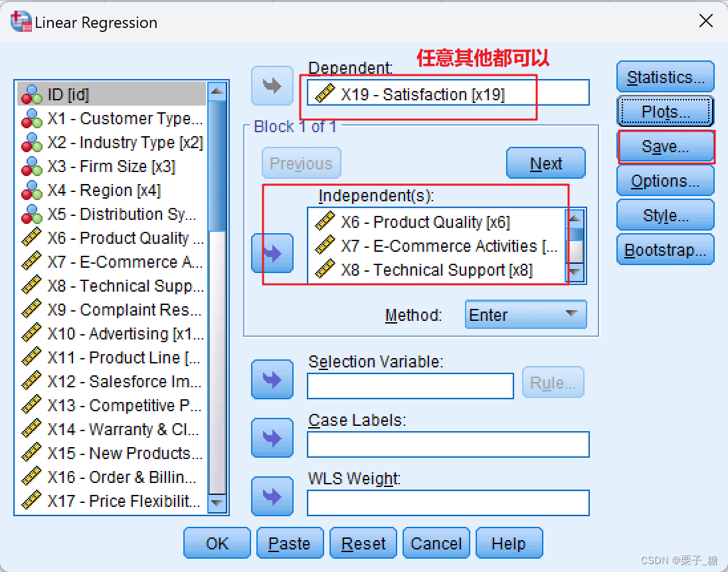Click the arrow button beside Dependent field
Image resolution: width=728 pixels, height=572 pixels.
tap(272, 86)
